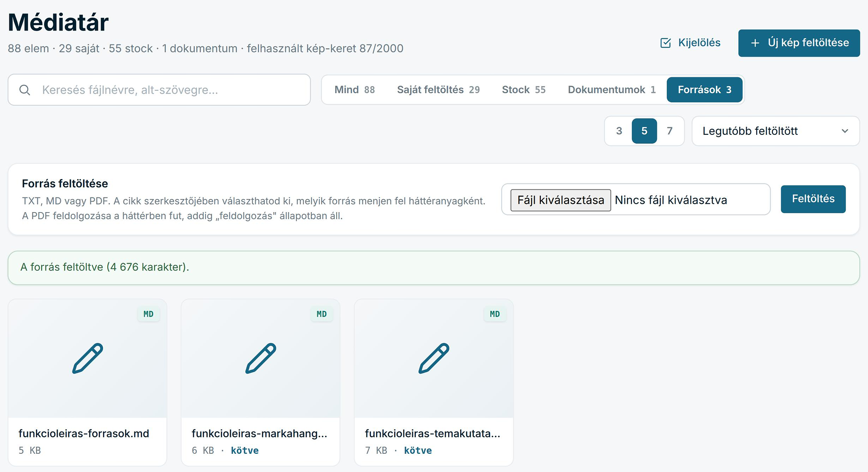Click the 5 KB size text

(x=30, y=450)
